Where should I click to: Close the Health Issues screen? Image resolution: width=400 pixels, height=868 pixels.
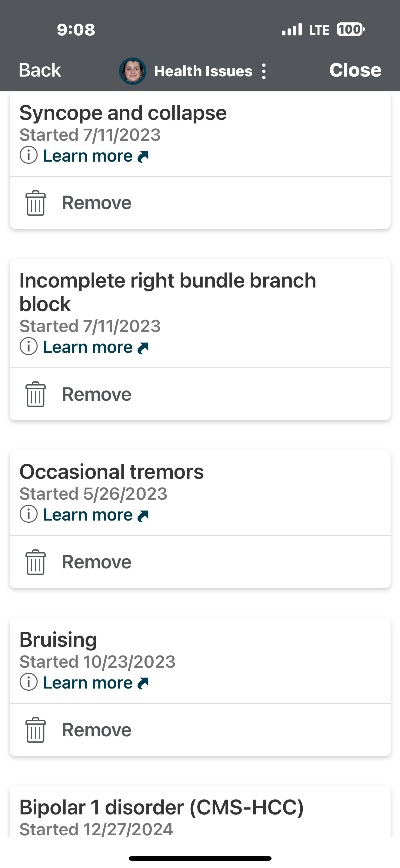(355, 70)
